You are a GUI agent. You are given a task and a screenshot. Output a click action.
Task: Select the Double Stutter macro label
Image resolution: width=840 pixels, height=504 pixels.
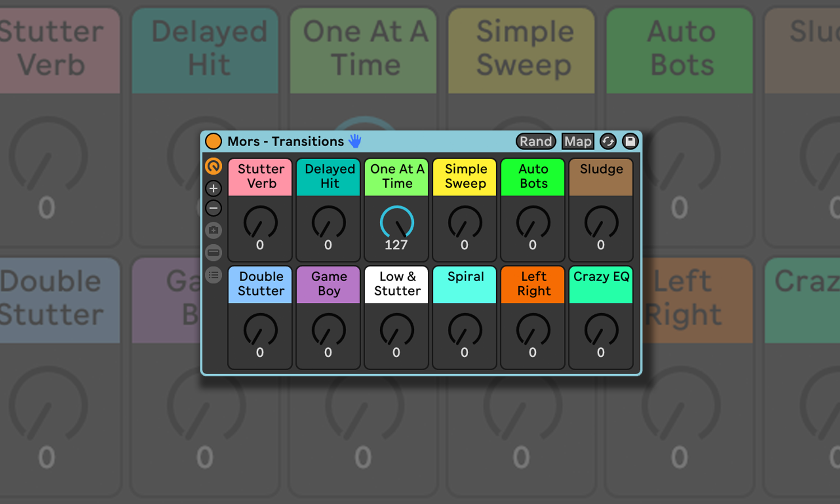(x=260, y=284)
